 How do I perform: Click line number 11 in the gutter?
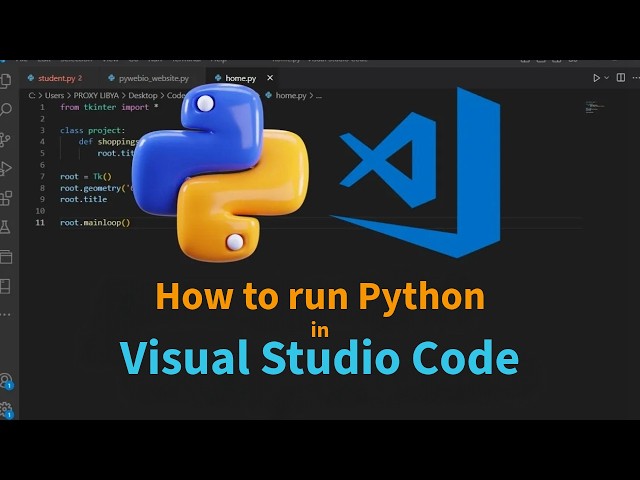point(40,222)
